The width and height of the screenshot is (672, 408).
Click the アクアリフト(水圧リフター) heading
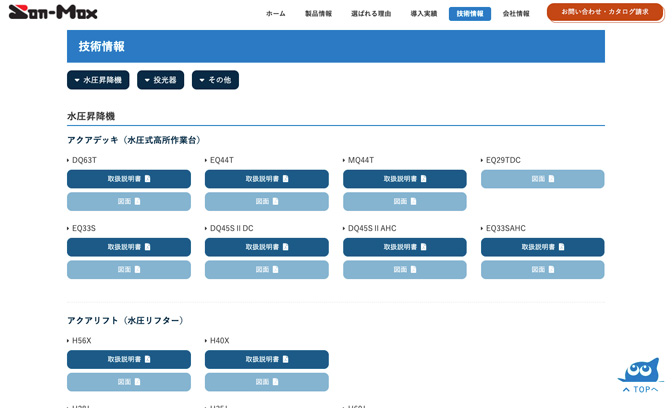point(127,321)
